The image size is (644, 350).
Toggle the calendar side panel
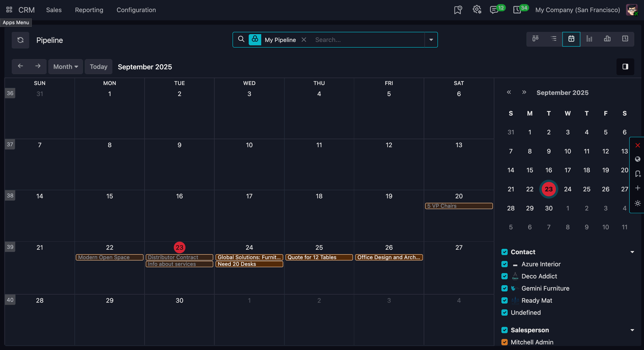pos(625,67)
